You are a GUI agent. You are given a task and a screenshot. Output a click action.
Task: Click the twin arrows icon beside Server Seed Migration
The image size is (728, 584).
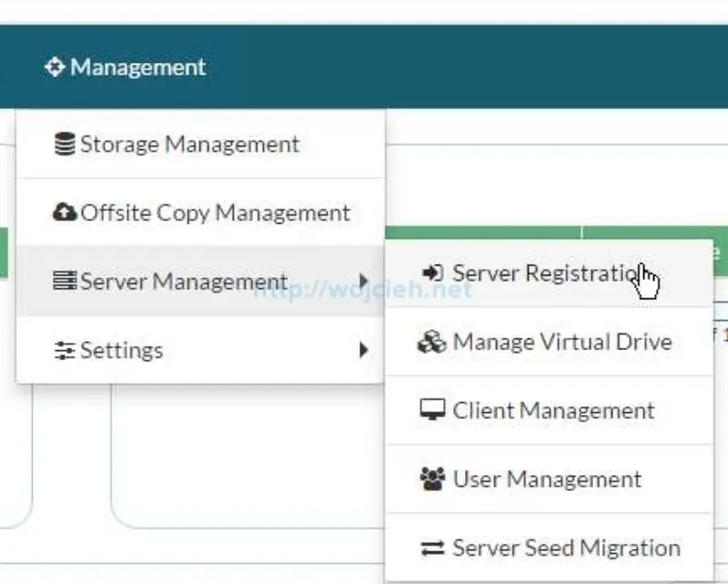pos(432,547)
